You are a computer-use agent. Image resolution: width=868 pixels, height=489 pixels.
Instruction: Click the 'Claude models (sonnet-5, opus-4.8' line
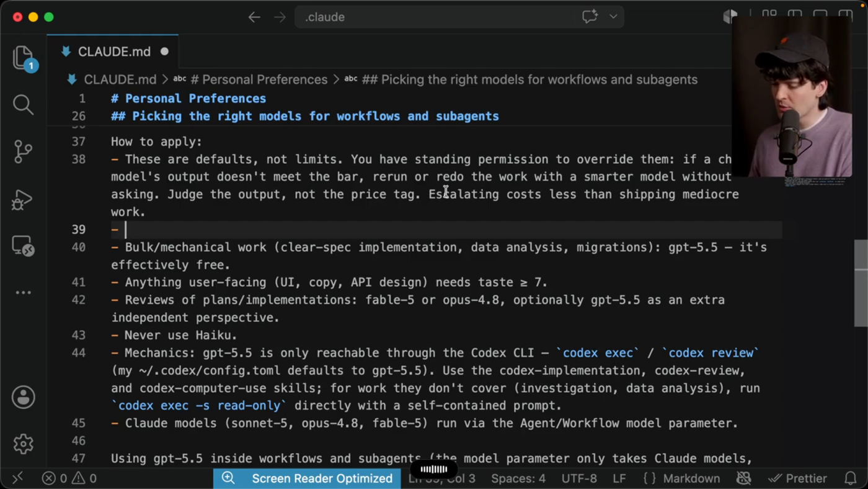425,424
